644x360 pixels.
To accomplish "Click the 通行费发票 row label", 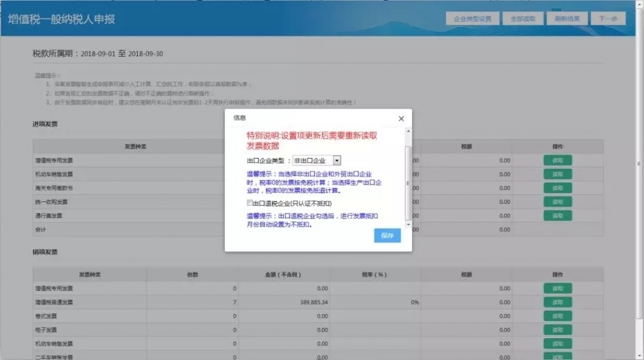I will (x=48, y=216).
